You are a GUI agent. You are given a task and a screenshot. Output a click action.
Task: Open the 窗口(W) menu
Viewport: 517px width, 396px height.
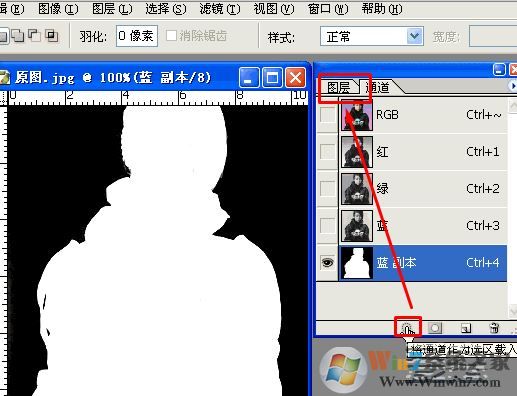click(x=328, y=9)
